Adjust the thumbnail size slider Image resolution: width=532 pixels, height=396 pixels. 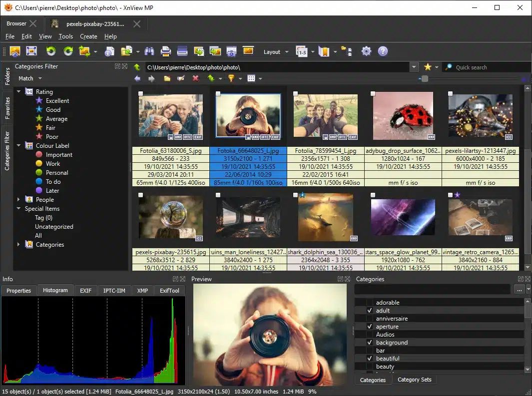[424, 78]
